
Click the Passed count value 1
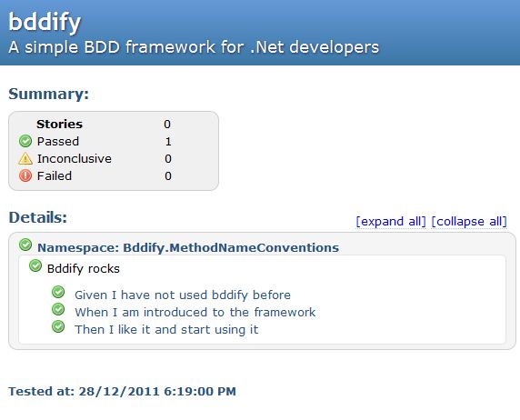pos(168,141)
